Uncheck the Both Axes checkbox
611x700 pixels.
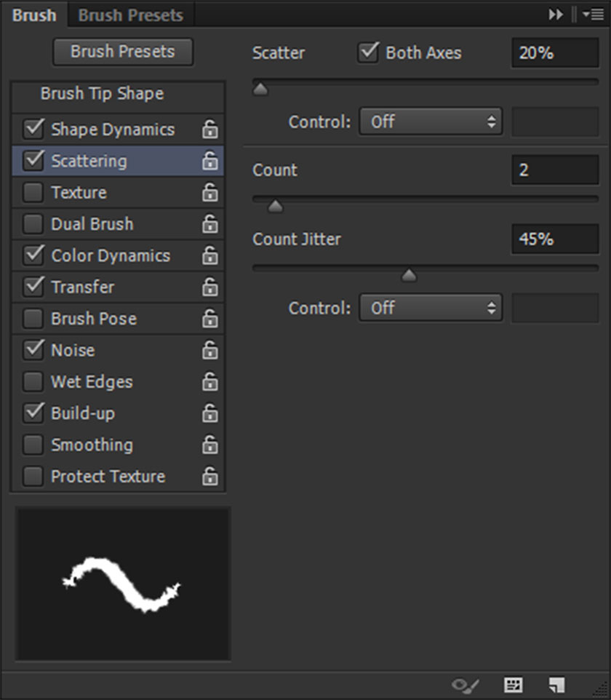[370, 52]
